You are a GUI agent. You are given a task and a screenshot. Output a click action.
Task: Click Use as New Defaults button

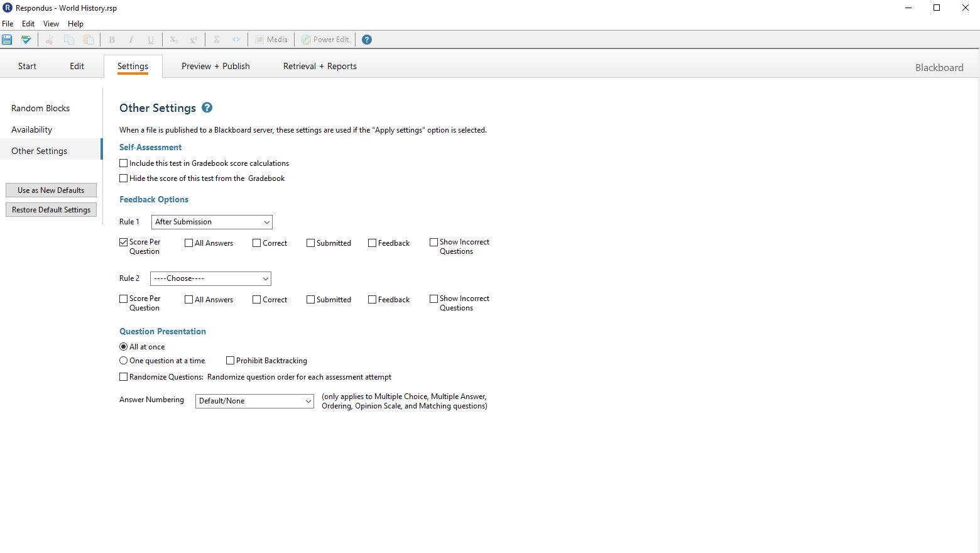tap(51, 190)
